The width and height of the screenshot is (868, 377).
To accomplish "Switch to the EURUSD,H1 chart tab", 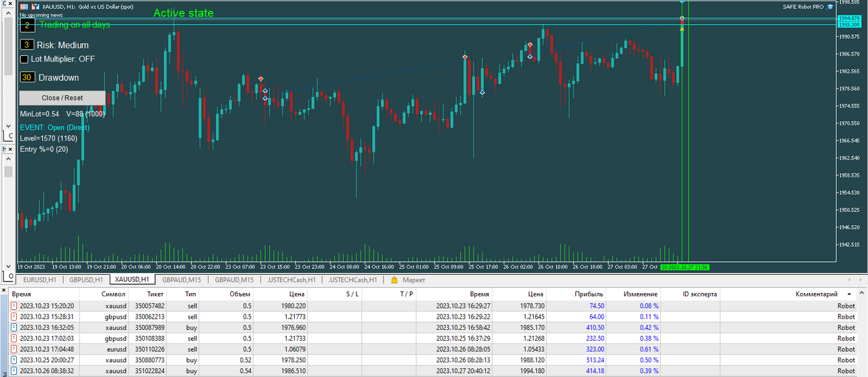I will pos(40,280).
